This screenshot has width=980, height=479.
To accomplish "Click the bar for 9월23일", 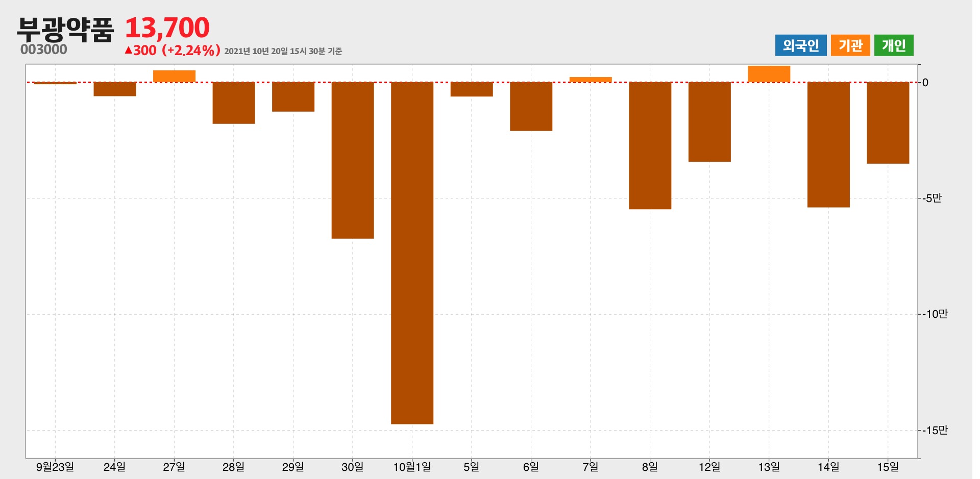I will (55, 83).
